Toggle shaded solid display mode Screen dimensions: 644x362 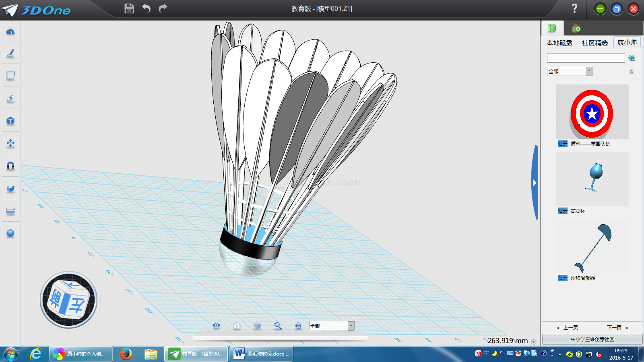pyautogui.click(x=258, y=326)
